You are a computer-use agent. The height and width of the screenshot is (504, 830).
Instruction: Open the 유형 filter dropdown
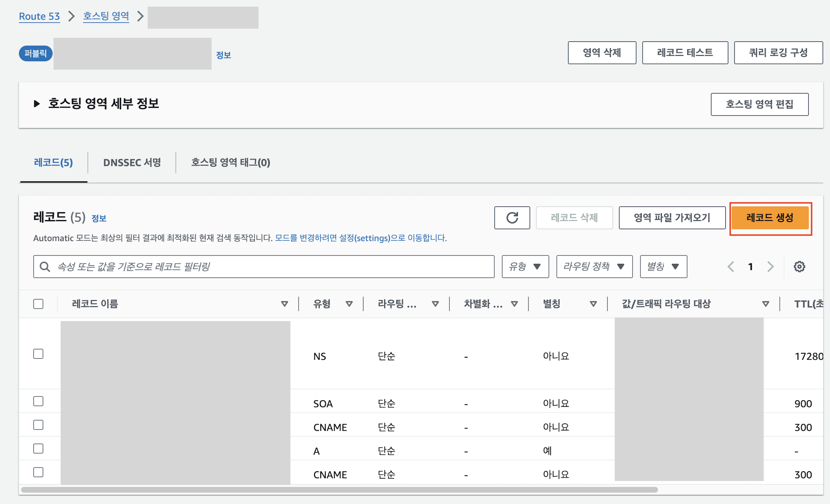(525, 267)
